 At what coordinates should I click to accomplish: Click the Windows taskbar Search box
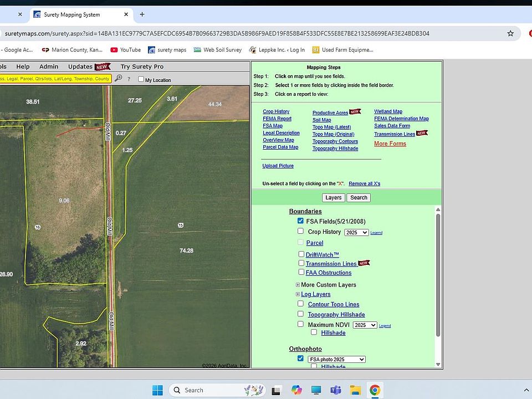[x=217, y=390]
